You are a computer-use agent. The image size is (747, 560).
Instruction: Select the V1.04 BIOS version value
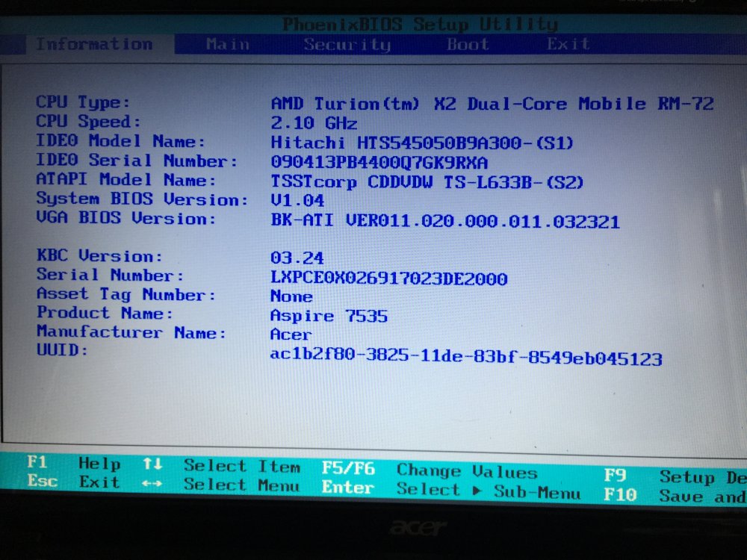(x=297, y=200)
